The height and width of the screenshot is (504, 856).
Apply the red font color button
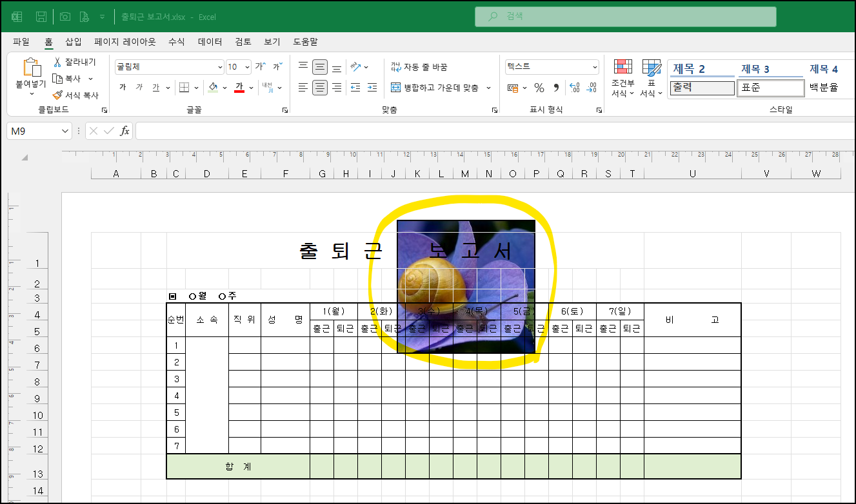coord(239,88)
